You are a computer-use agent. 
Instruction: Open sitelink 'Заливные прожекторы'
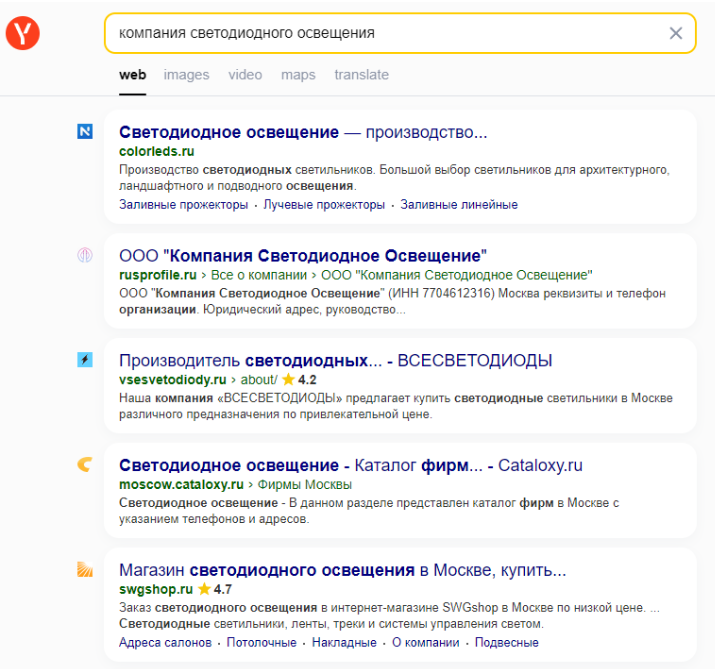click(183, 204)
